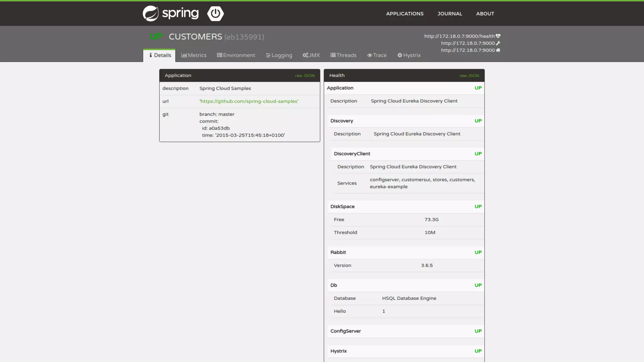Click the Spring Boot power icon
This screenshot has width=644, height=362.
[215, 14]
